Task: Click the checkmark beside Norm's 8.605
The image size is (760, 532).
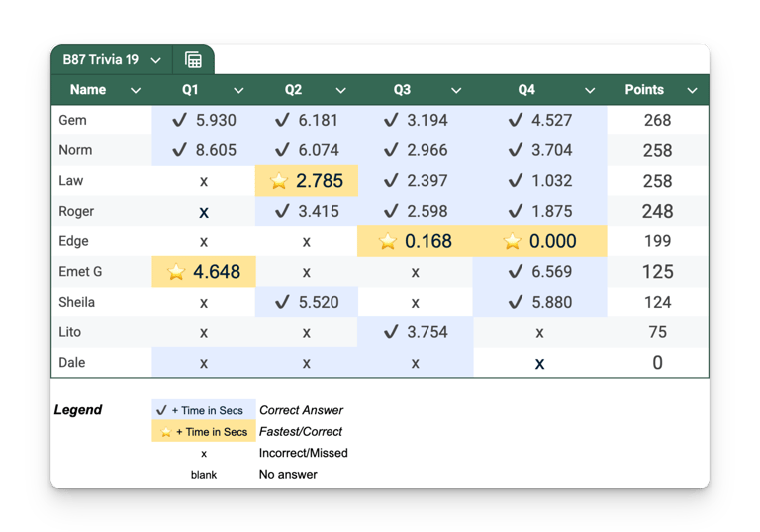Action: [x=179, y=150]
